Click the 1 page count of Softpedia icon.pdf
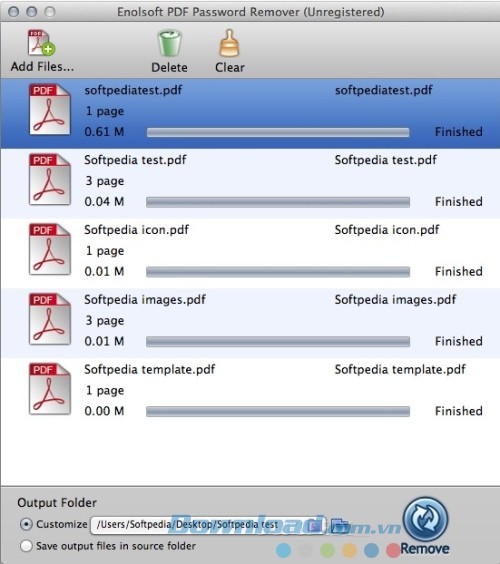This screenshot has width=500, height=564. (x=105, y=251)
